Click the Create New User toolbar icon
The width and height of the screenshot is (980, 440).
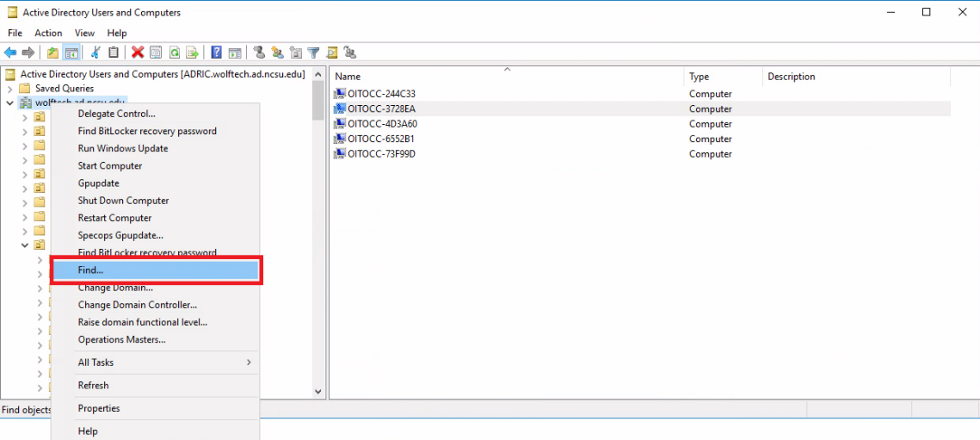[x=259, y=53]
